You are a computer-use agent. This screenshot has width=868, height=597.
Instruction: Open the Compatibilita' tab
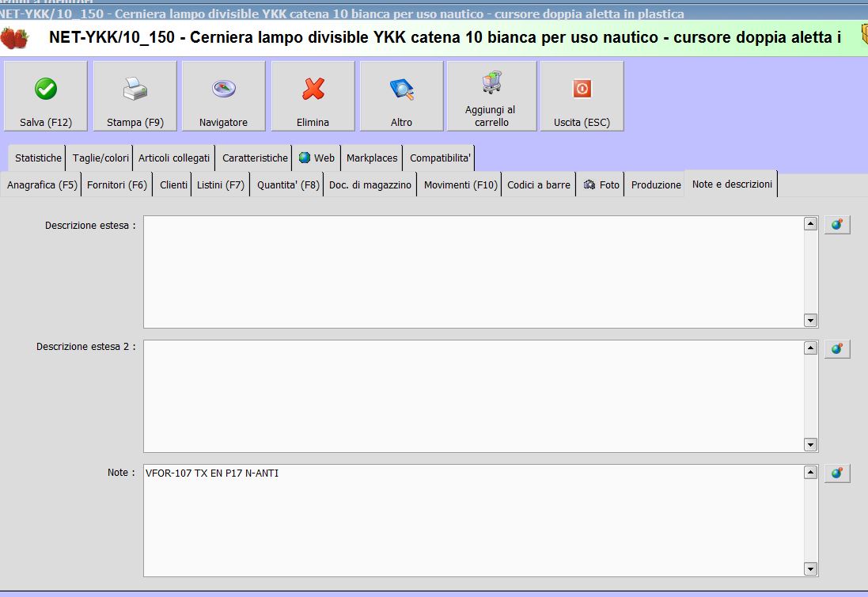coord(440,158)
